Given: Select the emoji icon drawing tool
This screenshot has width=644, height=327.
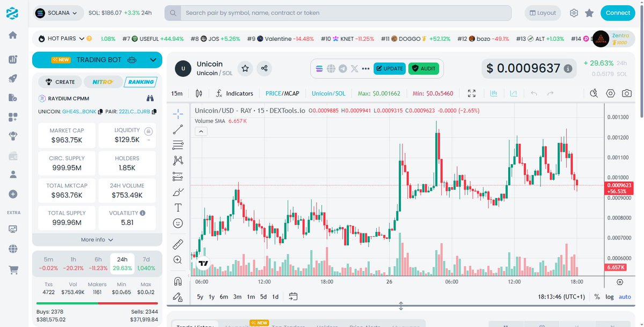Looking at the screenshot, I should click(178, 223).
